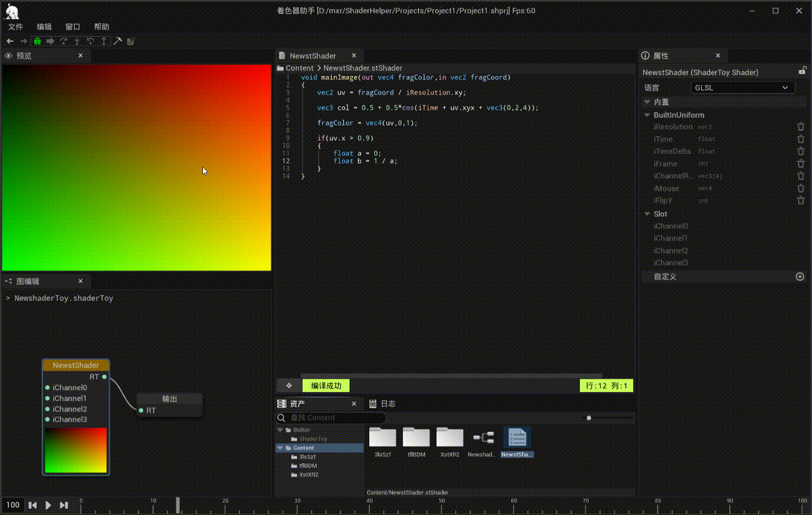Viewport: 812px width, 515px height.
Task: Collapse the 内置 section
Action: click(x=647, y=101)
